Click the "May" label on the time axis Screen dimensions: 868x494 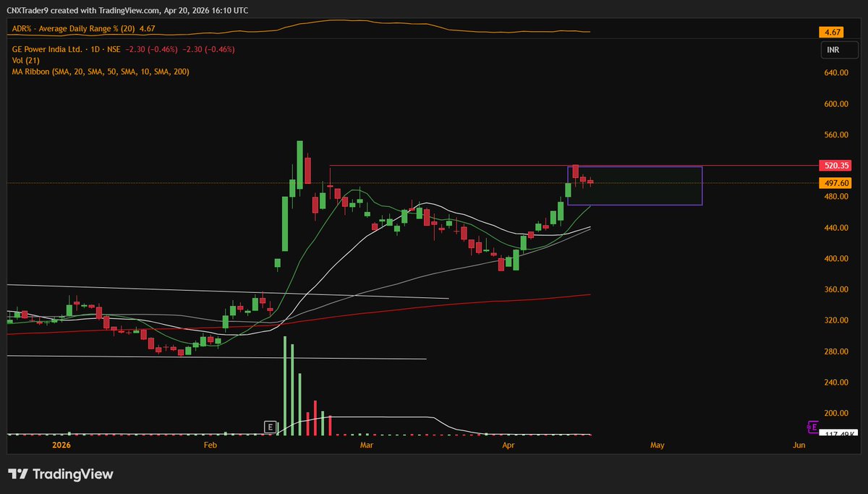(657, 445)
